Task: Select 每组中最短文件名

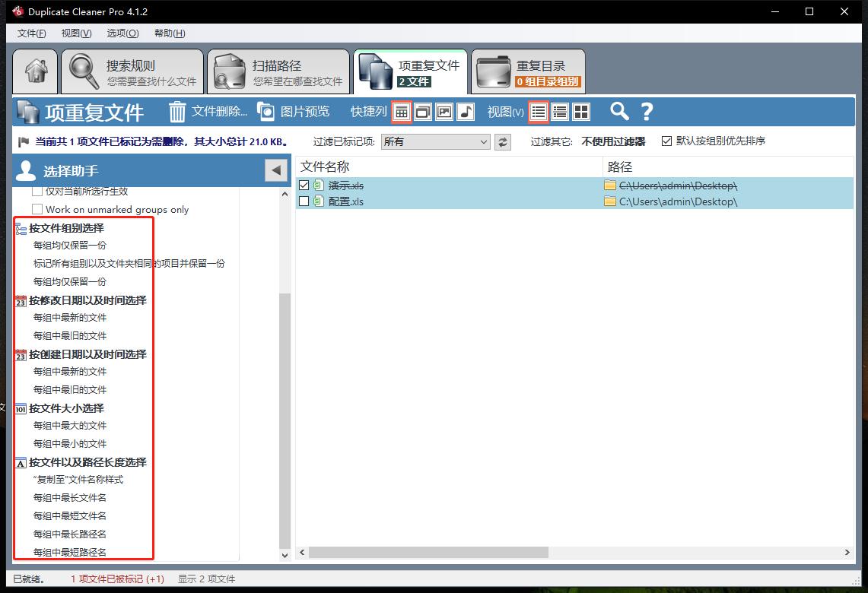Action: (70, 516)
